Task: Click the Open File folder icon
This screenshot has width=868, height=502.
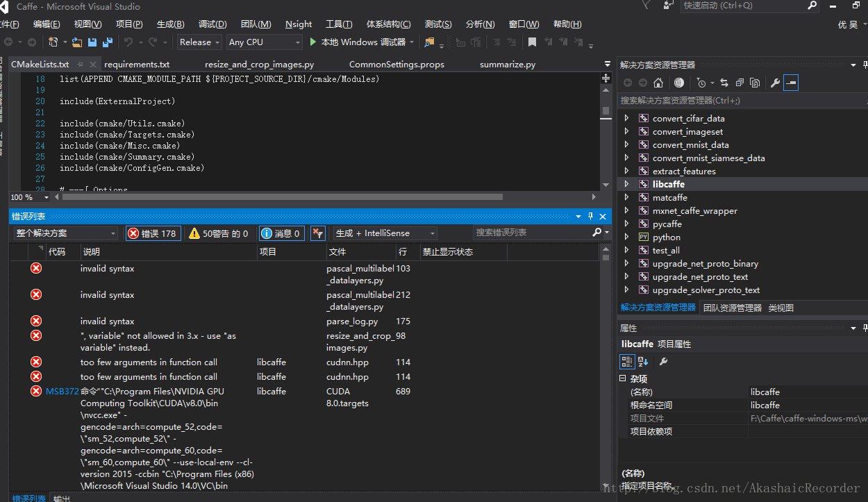Action: click(76, 42)
